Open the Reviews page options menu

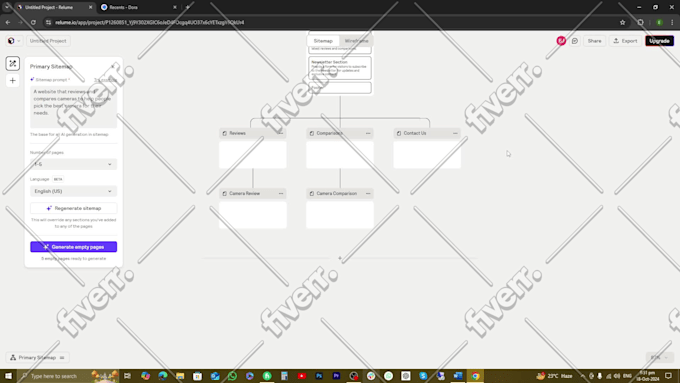point(281,133)
